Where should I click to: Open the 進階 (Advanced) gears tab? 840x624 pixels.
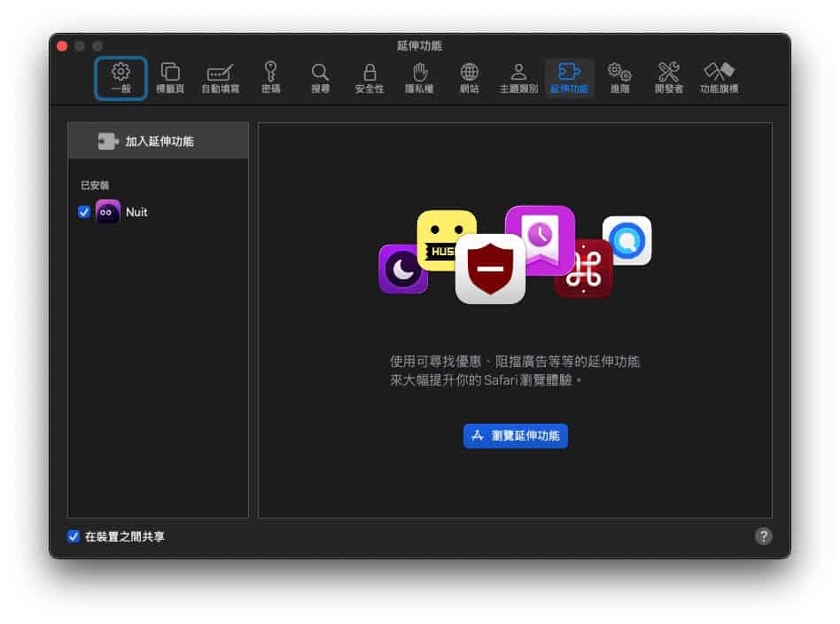[619, 78]
